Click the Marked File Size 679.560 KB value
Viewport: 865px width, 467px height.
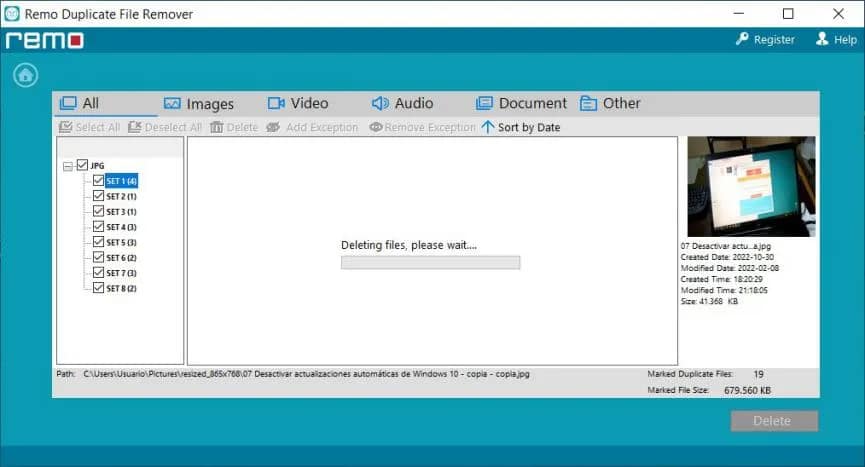click(747, 390)
